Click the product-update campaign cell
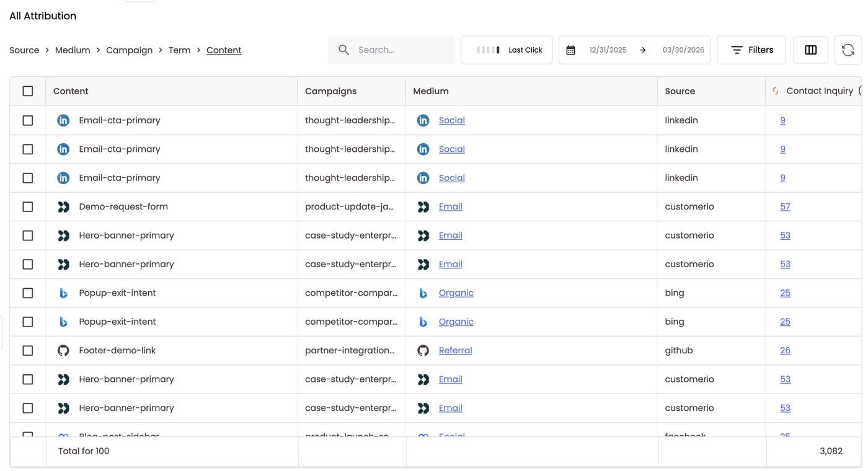The height and width of the screenshot is (471, 868). pos(350,207)
